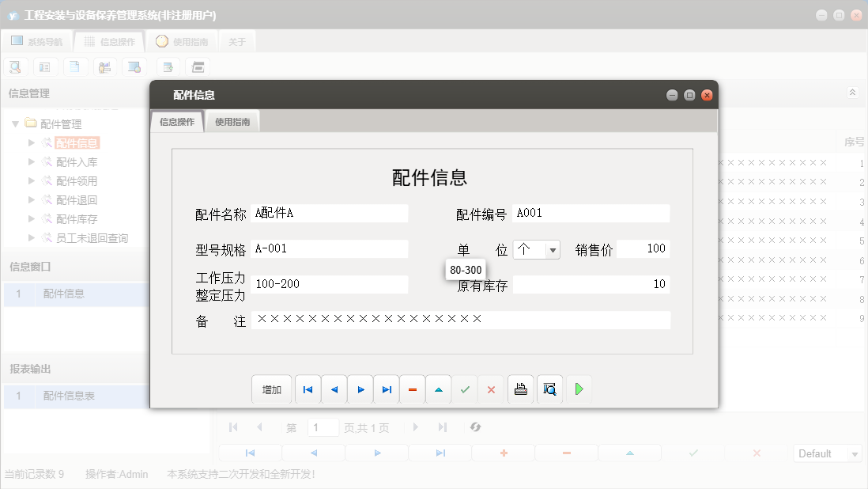Screen dimensions: 868x489
Task: Delete the current record with the red minus icon
Action: coord(413,389)
